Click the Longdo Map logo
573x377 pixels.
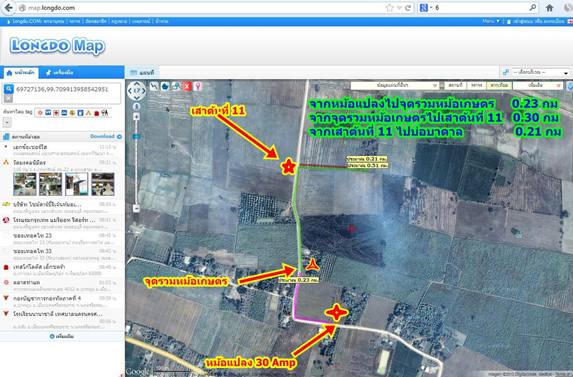57,46
